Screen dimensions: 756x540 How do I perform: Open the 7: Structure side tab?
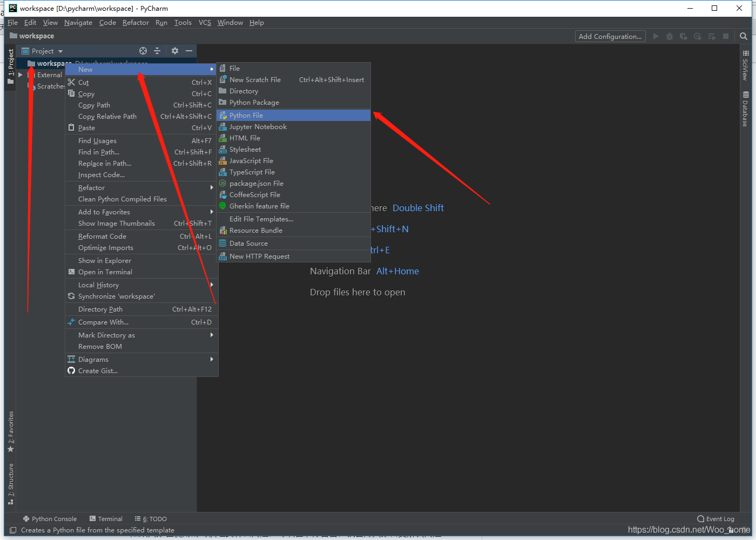pos(11,483)
